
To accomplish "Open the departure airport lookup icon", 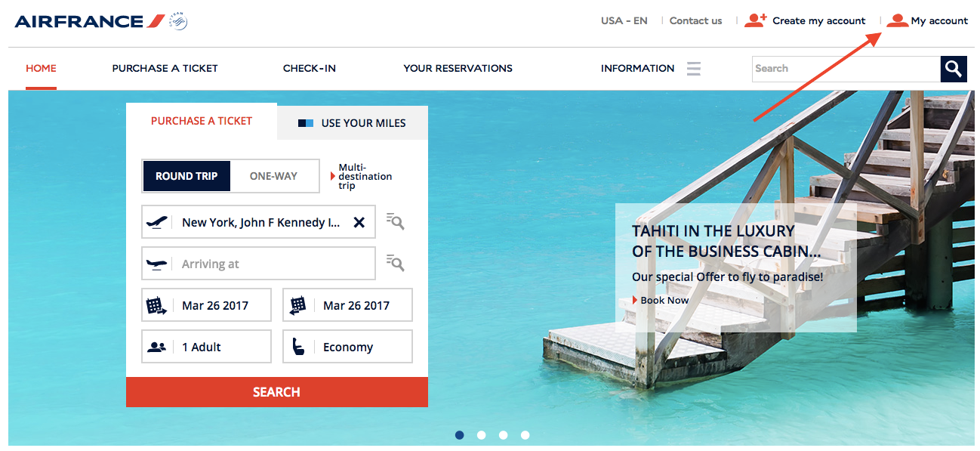I will click(x=395, y=221).
